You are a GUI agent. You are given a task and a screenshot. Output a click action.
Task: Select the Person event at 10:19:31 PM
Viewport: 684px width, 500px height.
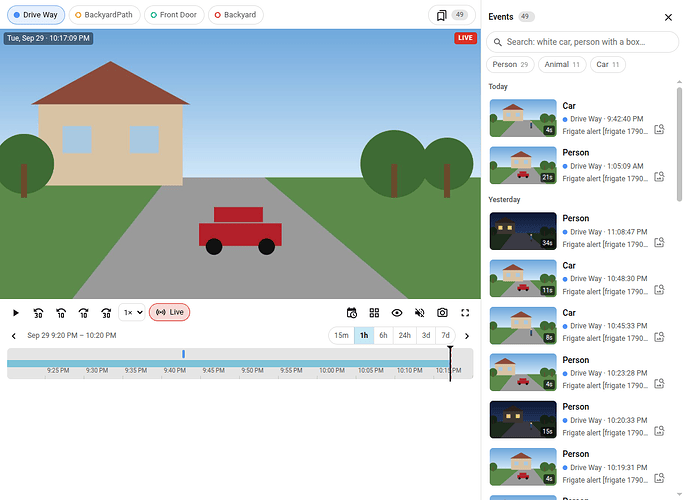tap(580, 467)
